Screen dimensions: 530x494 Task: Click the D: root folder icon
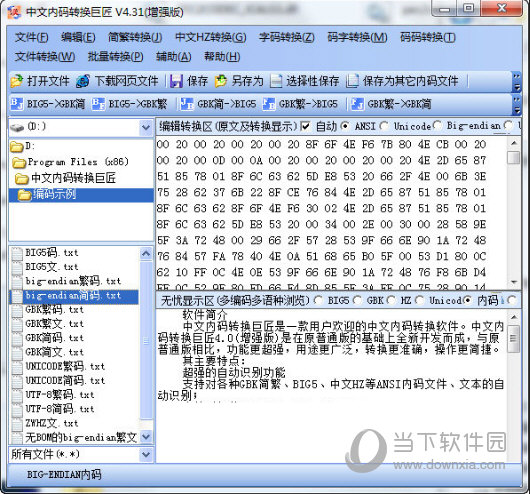pyautogui.click(x=17, y=146)
